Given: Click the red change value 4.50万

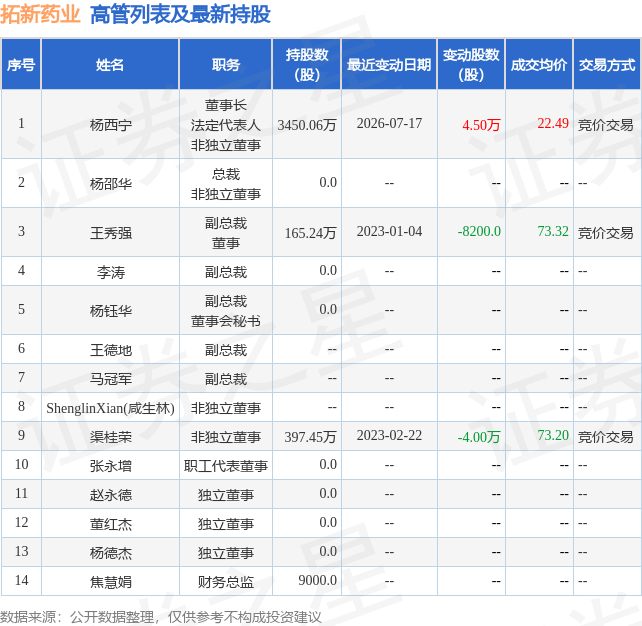Looking at the screenshot, I should coord(481,125).
